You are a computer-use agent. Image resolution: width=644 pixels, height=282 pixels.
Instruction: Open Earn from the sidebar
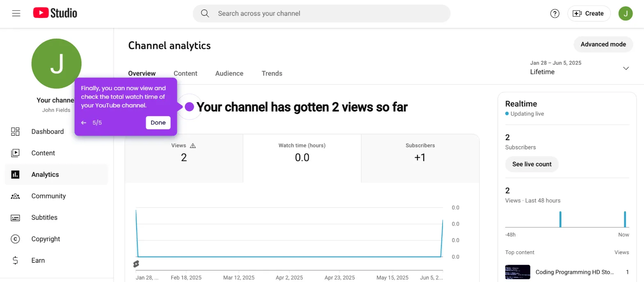point(57,260)
